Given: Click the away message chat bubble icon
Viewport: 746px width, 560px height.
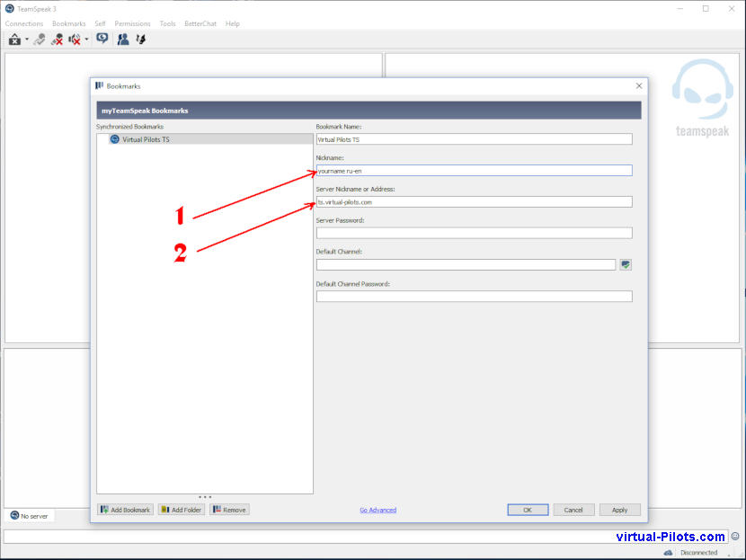Looking at the screenshot, I should click(102, 39).
